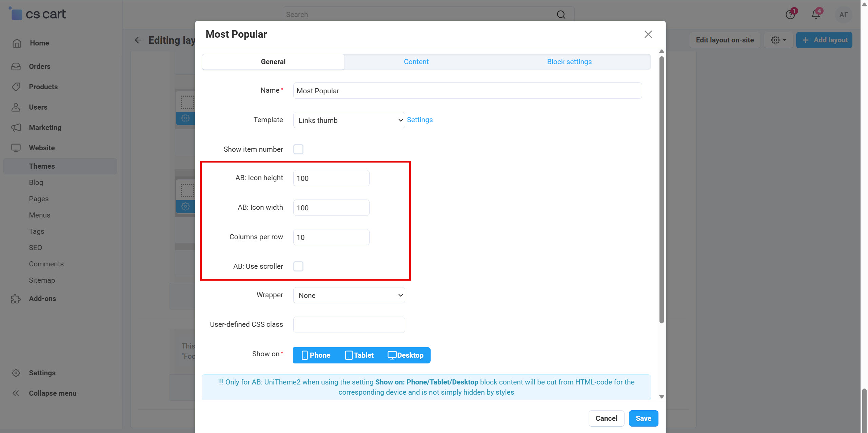Open the Users person icon
The image size is (868, 433).
(x=16, y=107)
